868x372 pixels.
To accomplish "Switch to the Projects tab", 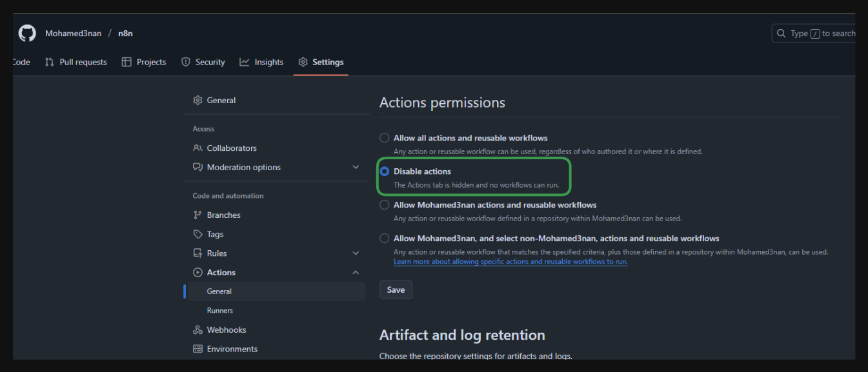I will (144, 62).
